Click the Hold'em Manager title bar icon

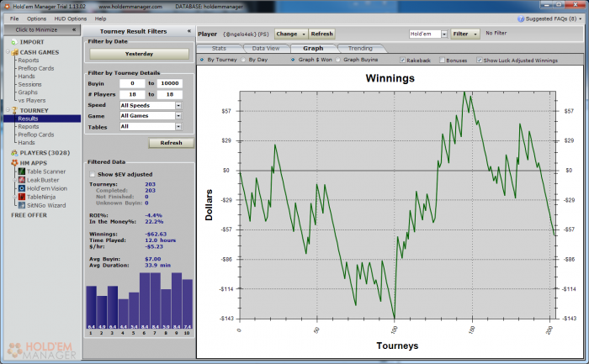pyautogui.click(x=7, y=7)
